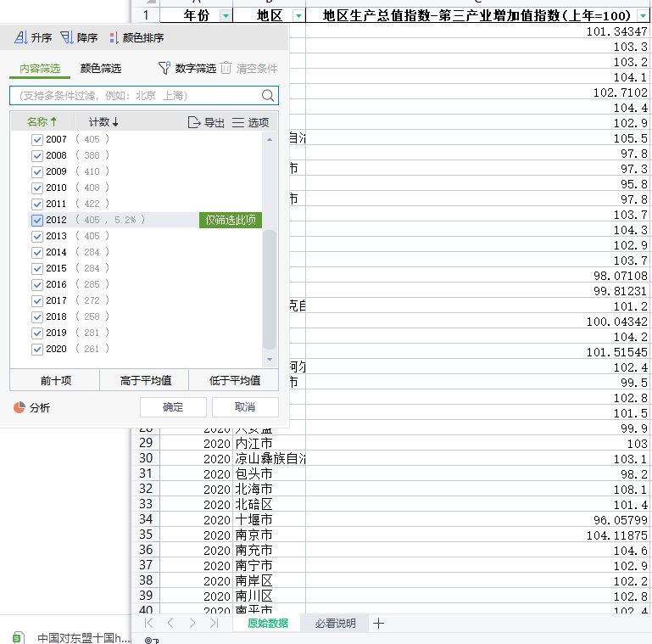This screenshot has width=652, height=644.
Task: Uncheck the 2013 year checkbox
Action: [37, 236]
